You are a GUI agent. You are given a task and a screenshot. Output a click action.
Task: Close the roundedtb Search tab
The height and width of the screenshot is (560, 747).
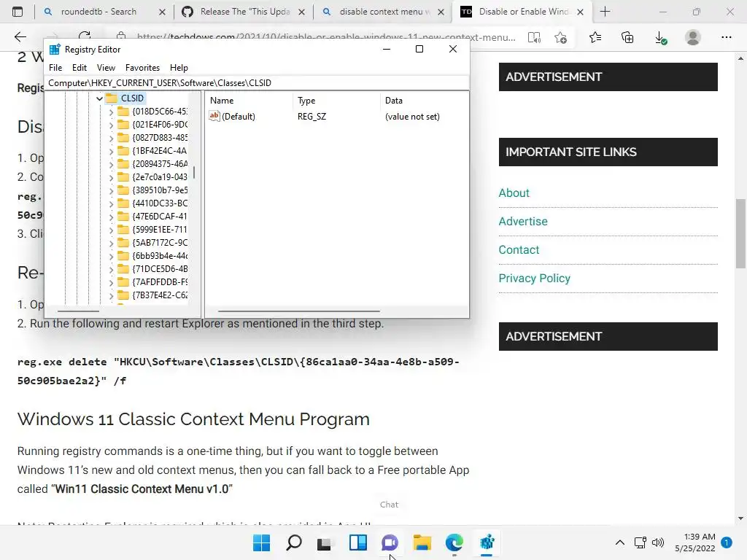[x=162, y=12]
